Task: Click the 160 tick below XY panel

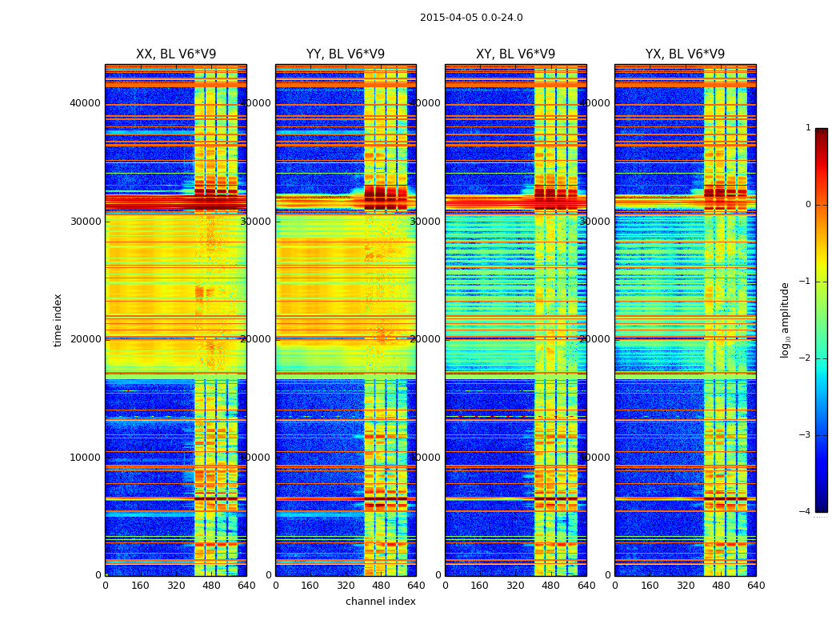Action: tap(480, 585)
